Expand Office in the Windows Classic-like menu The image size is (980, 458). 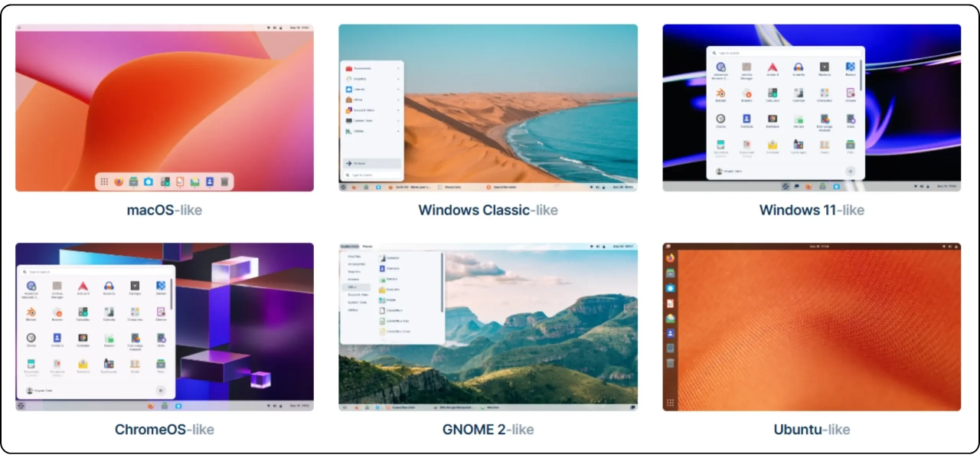coord(372,100)
